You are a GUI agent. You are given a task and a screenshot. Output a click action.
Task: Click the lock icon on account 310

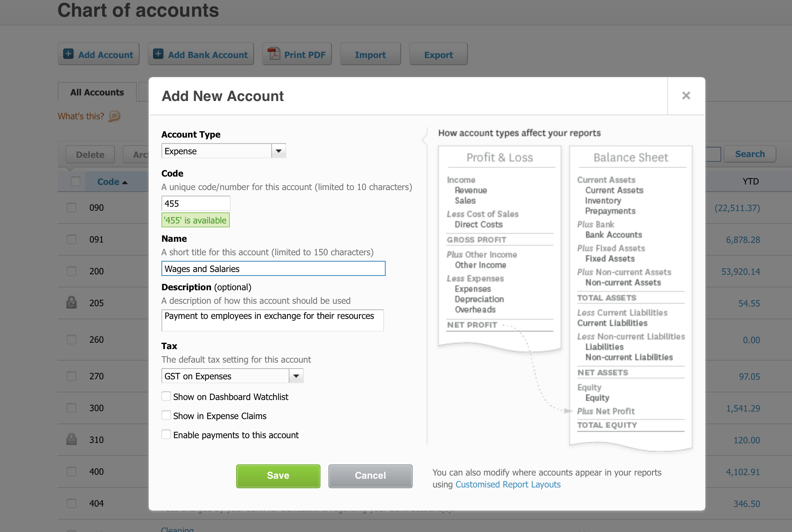pos(72,439)
